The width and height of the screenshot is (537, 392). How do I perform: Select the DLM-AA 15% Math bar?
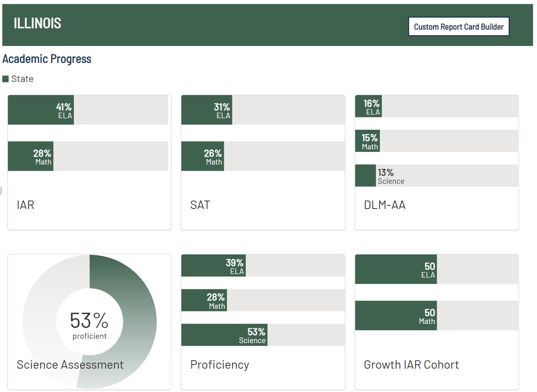click(x=367, y=141)
